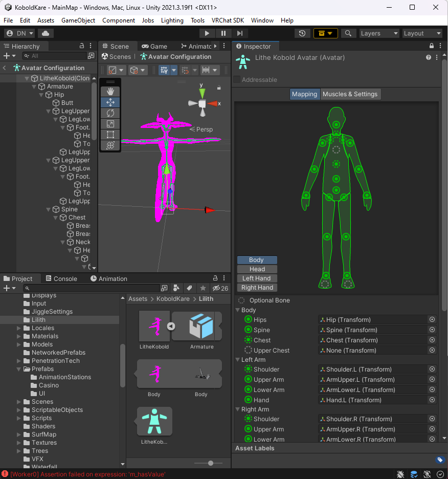Collapse the Body section in Inspector
This screenshot has width=448, height=479.
(x=238, y=310)
